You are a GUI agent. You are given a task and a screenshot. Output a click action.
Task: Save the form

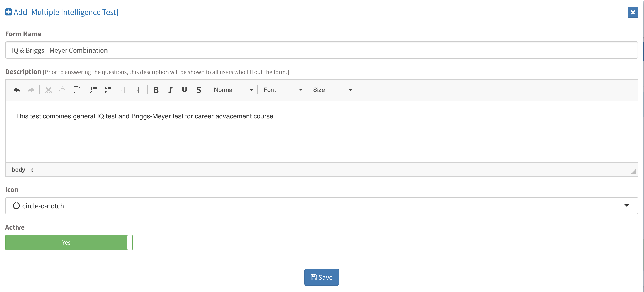click(x=321, y=277)
